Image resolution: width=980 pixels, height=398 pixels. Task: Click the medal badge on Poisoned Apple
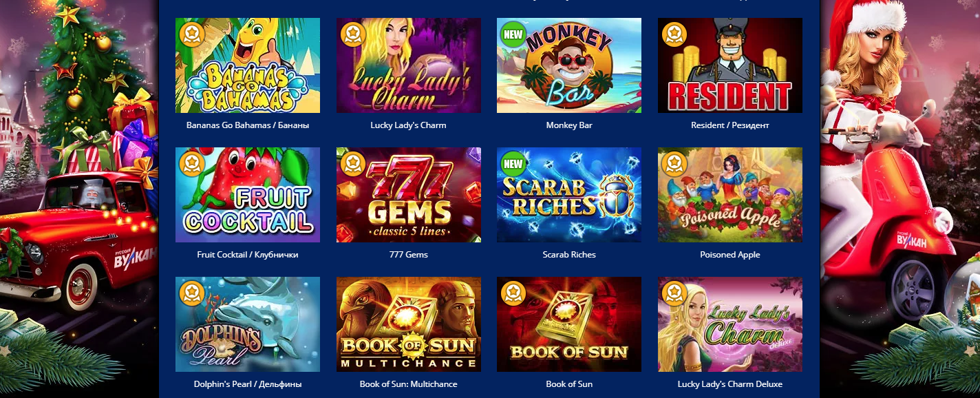coord(674,163)
